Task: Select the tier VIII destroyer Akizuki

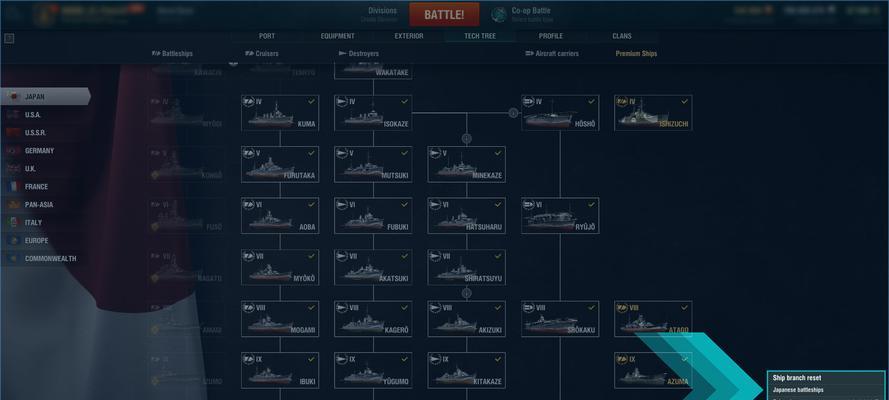Action: 467,319
